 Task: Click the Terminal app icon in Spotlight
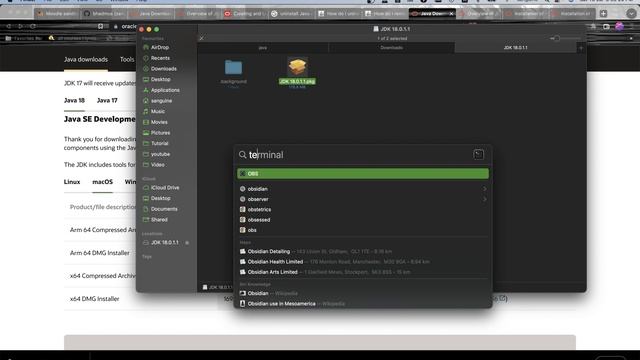(x=478, y=154)
